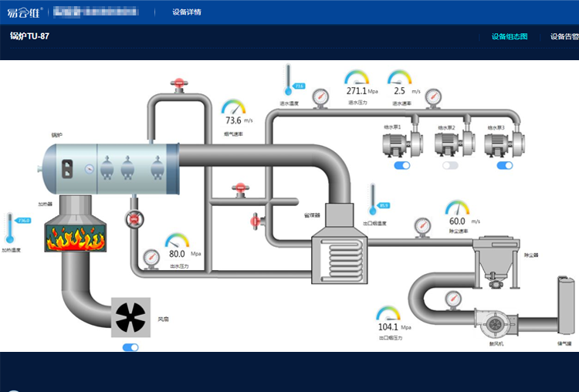Toggle the switch under 给水泵1
This screenshot has height=392, width=579.
coord(401,165)
